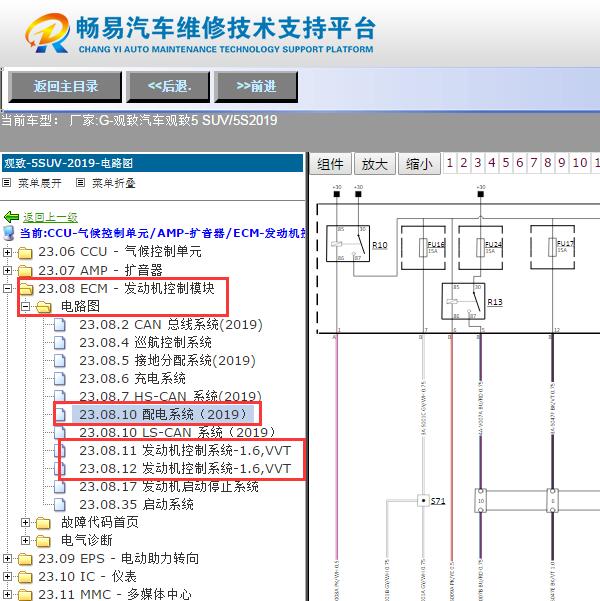Open diagram page 7
The image size is (600, 601).
[534, 163]
